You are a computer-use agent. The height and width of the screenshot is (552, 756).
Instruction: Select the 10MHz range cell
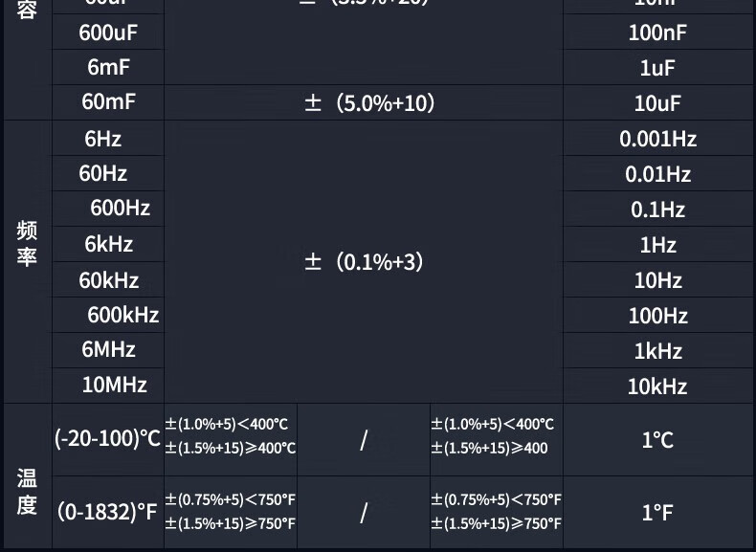pos(114,386)
